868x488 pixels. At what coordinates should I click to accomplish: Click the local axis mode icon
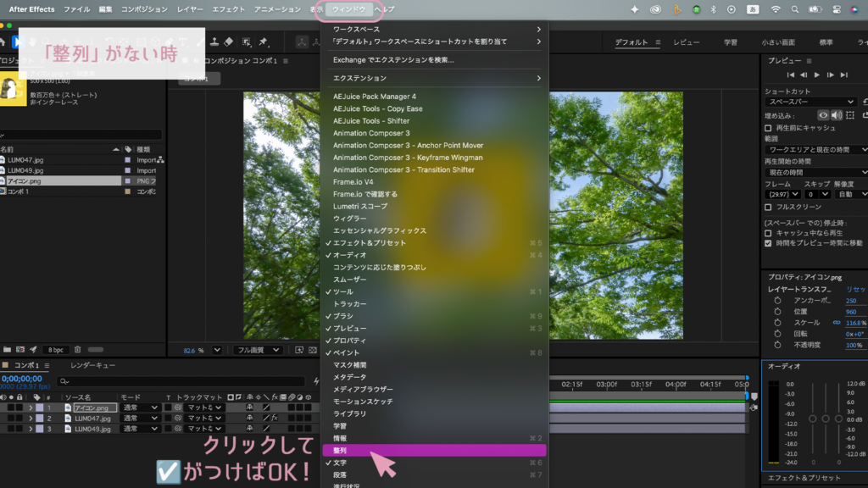pos(302,42)
